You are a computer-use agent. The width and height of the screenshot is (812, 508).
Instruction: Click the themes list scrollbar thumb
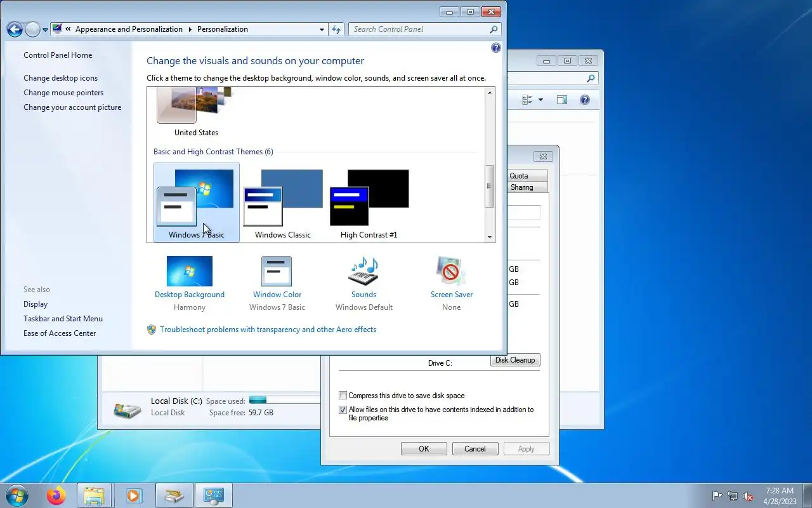(490, 186)
